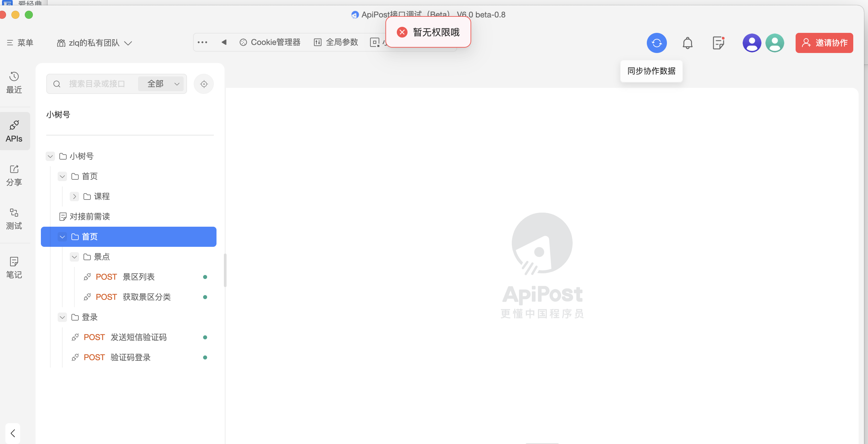Open 全局参数 settings
This screenshot has width=868, height=444.
click(x=336, y=42)
